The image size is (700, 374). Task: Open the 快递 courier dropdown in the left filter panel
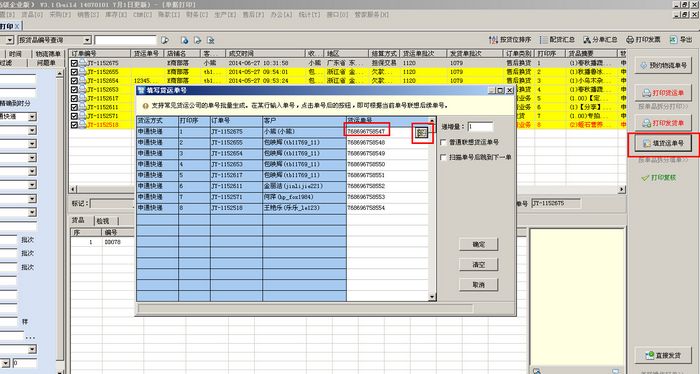pos(32,117)
